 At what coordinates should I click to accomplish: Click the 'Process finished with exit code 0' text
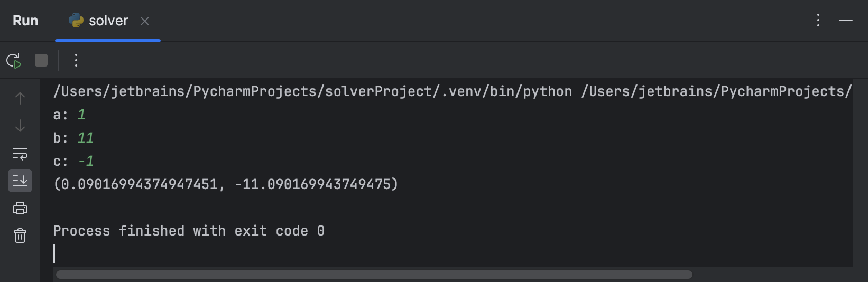point(189,231)
